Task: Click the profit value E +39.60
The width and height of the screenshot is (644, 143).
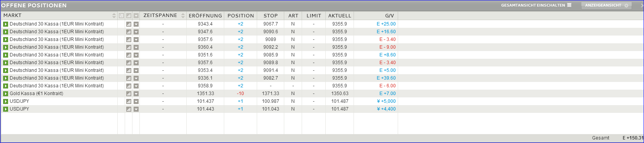Action: point(386,78)
